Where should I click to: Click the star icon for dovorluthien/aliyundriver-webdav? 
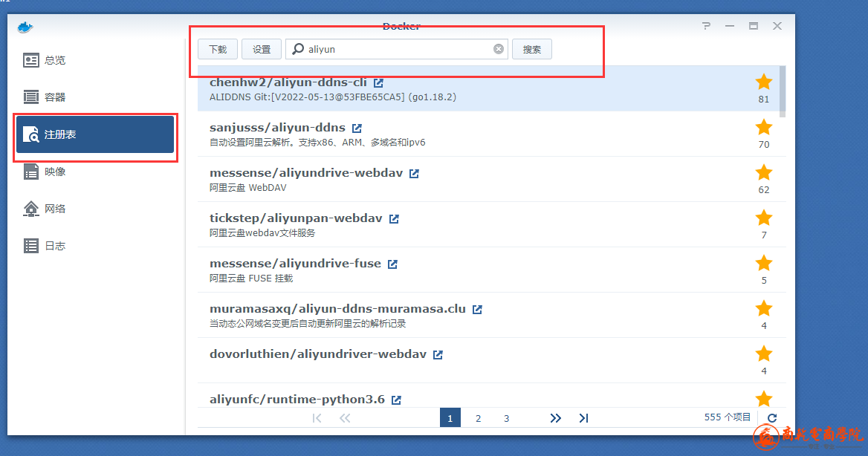pyautogui.click(x=764, y=354)
